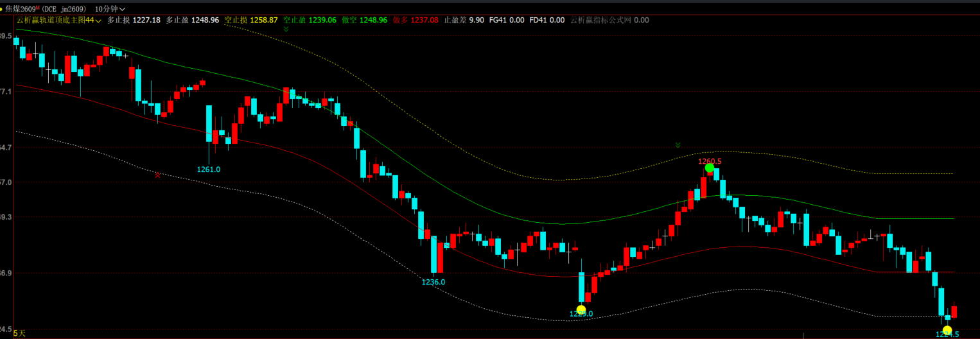Screen dimensions: 980x339
Task: Click the green double-down arrow below 空止盈
Action: pos(286,29)
